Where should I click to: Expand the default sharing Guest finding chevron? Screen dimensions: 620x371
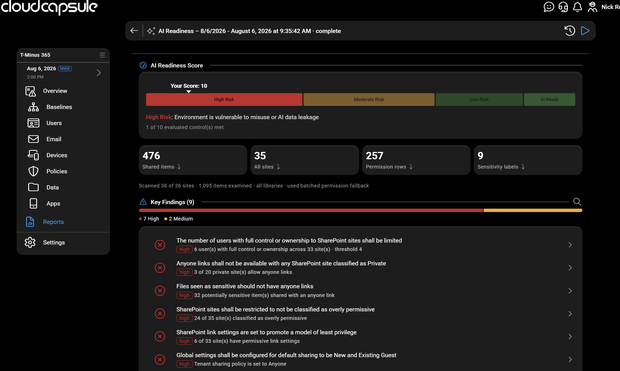click(x=570, y=360)
